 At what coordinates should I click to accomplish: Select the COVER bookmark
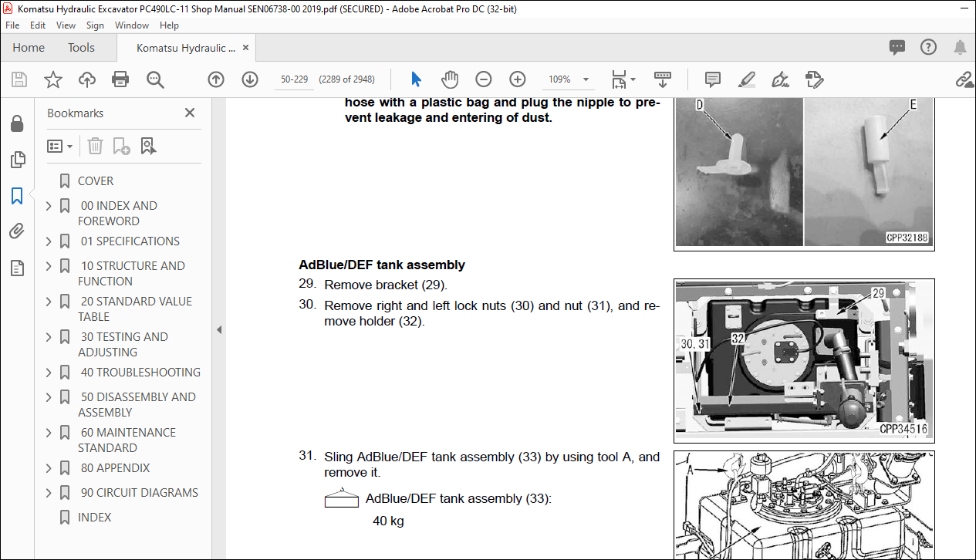[x=96, y=181]
